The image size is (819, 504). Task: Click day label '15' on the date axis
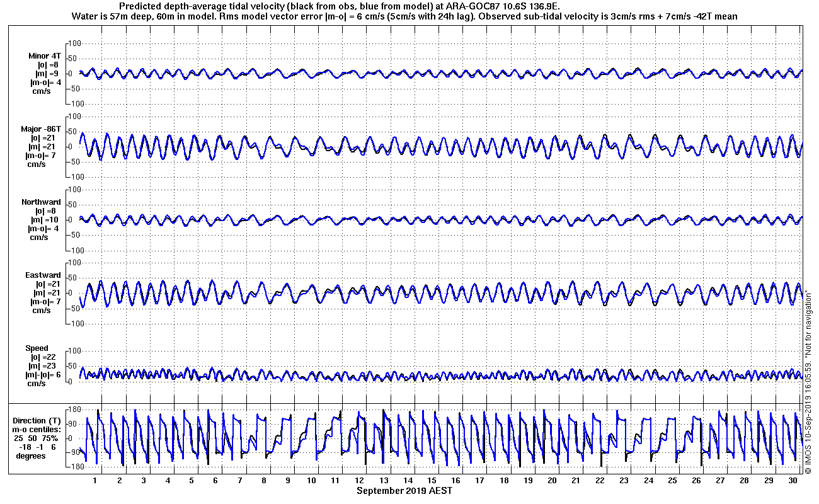tap(432, 481)
